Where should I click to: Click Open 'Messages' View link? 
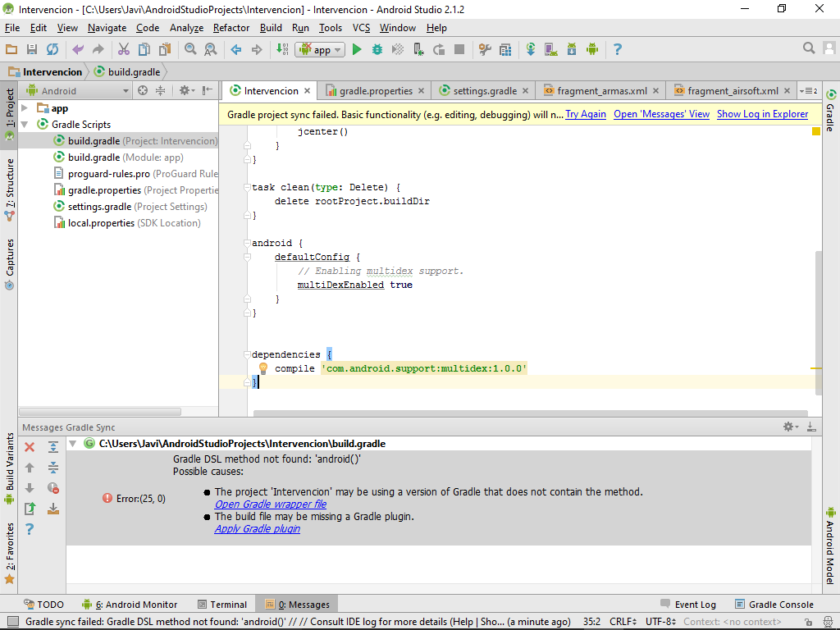click(x=662, y=114)
